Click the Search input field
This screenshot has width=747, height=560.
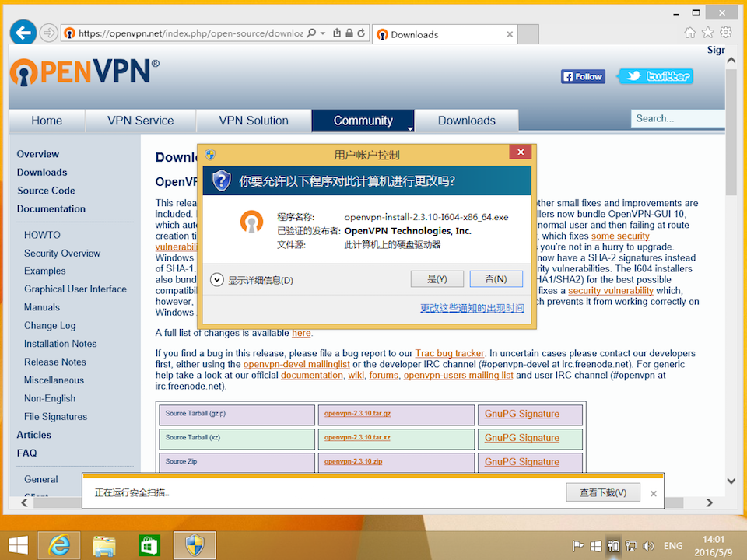679,118
